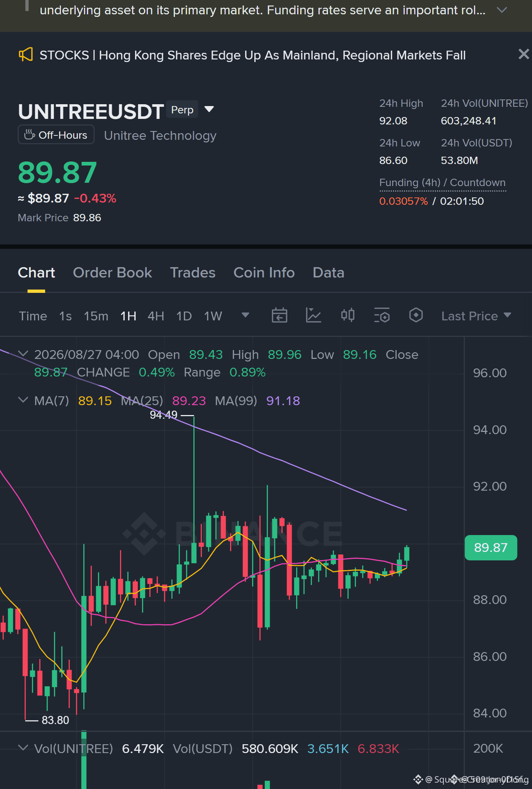
Task: Click the Unitree Technology company name
Action: pos(160,136)
